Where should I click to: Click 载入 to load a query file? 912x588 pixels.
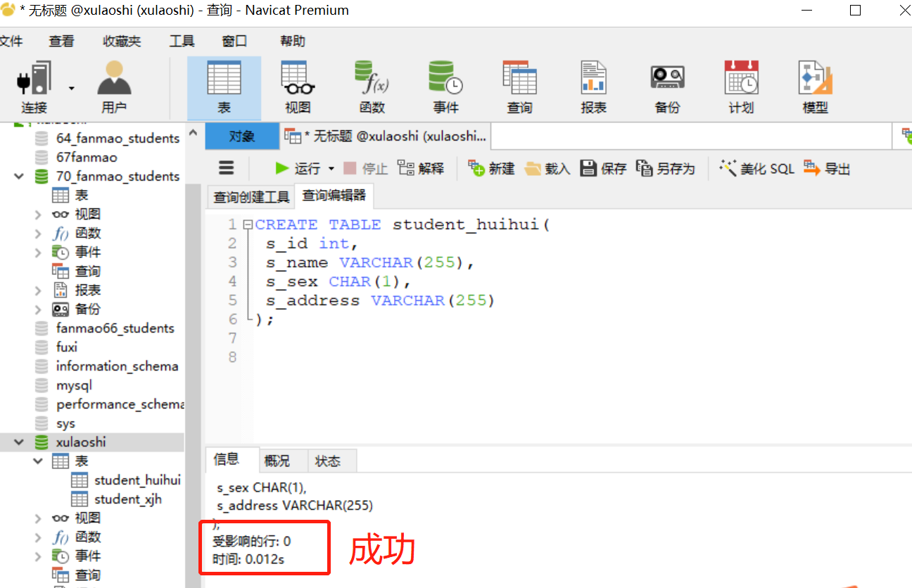547,169
